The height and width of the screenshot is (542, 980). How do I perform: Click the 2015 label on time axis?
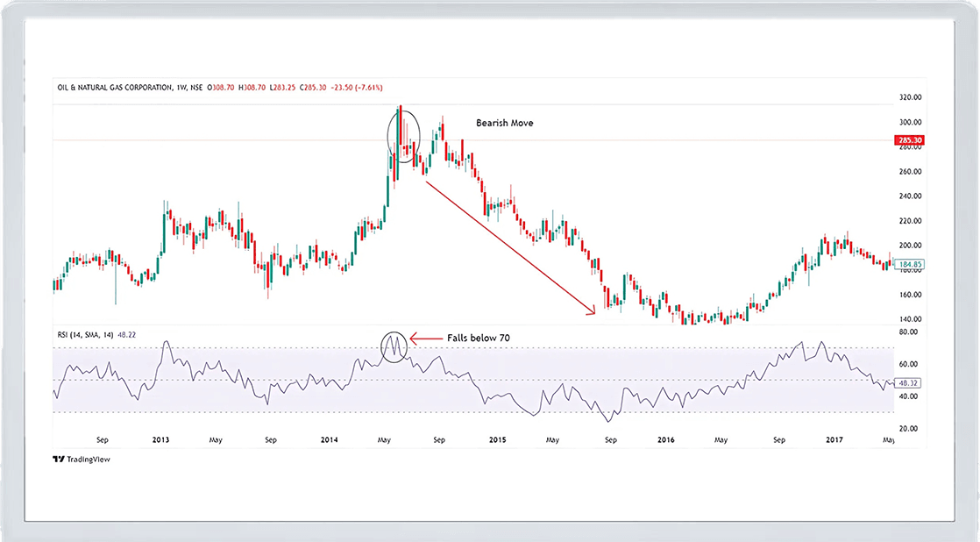click(x=497, y=439)
